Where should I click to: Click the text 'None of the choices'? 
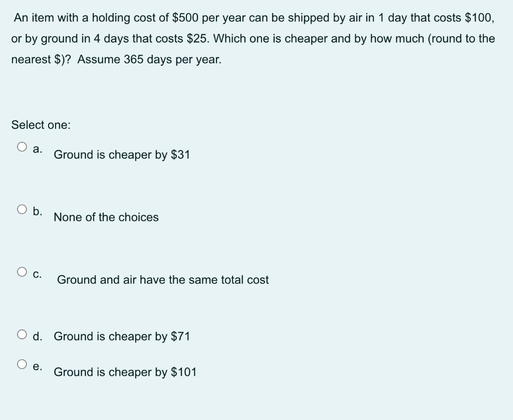pyautogui.click(x=106, y=218)
